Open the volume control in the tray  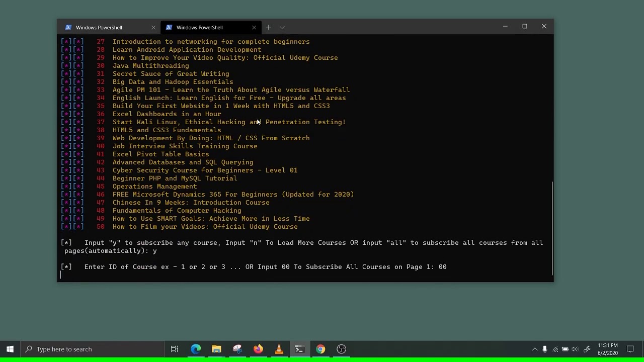575,349
